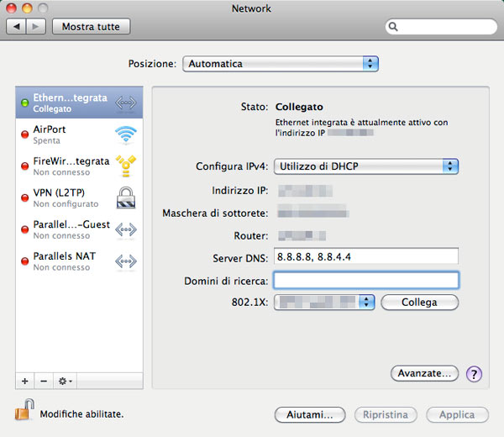Open the Configura IPv4 dropdown
Screen dimensions: 504x437
tap(366, 166)
